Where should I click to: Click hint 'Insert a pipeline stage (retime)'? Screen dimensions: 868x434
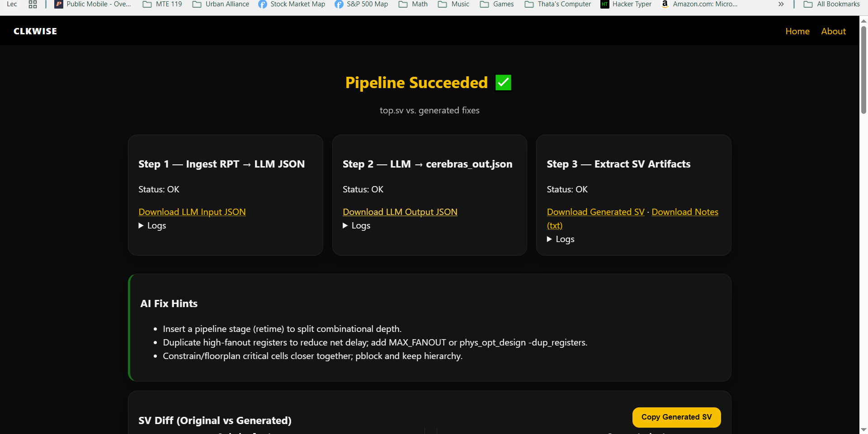pos(282,329)
